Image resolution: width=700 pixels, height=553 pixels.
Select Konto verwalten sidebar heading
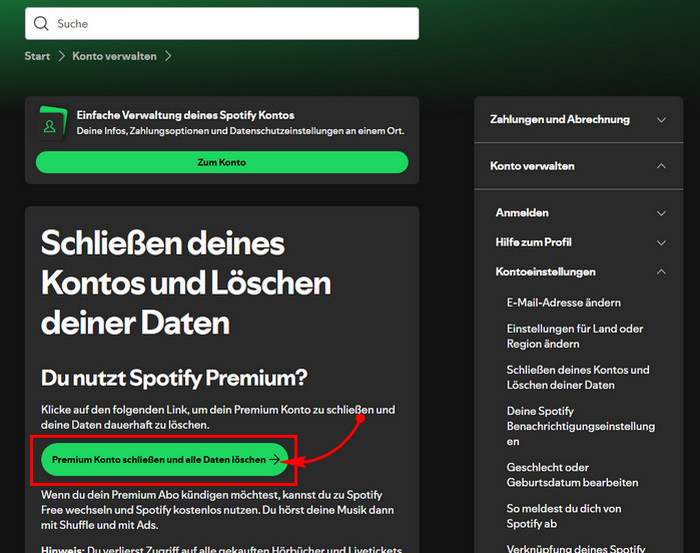[x=532, y=166]
